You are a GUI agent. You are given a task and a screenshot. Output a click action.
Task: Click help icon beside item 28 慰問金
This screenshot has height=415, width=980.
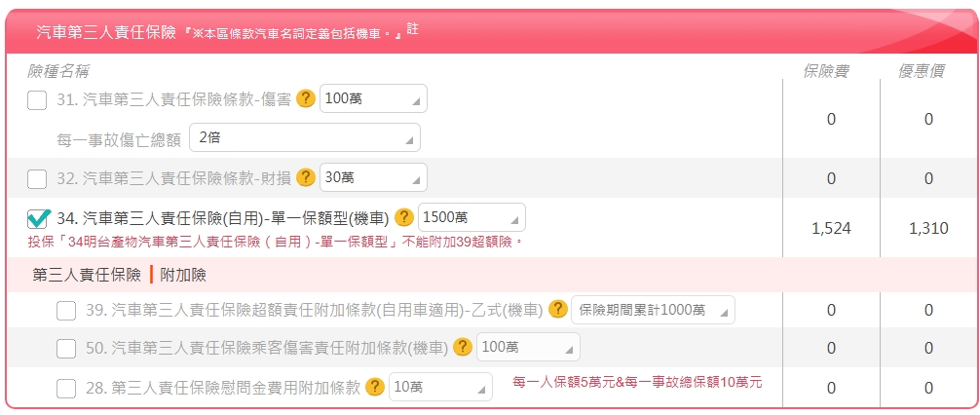pyautogui.click(x=375, y=387)
